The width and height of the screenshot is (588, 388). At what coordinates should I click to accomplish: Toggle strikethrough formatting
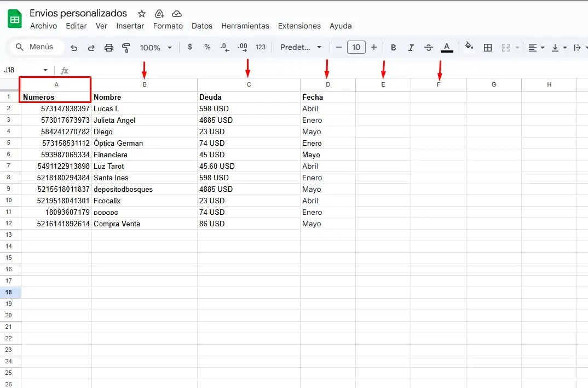click(429, 48)
